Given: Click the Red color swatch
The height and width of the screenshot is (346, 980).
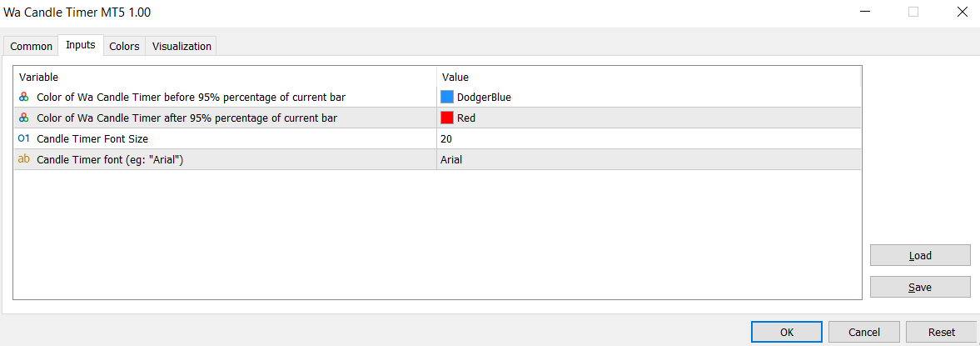Looking at the screenshot, I should (x=447, y=118).
